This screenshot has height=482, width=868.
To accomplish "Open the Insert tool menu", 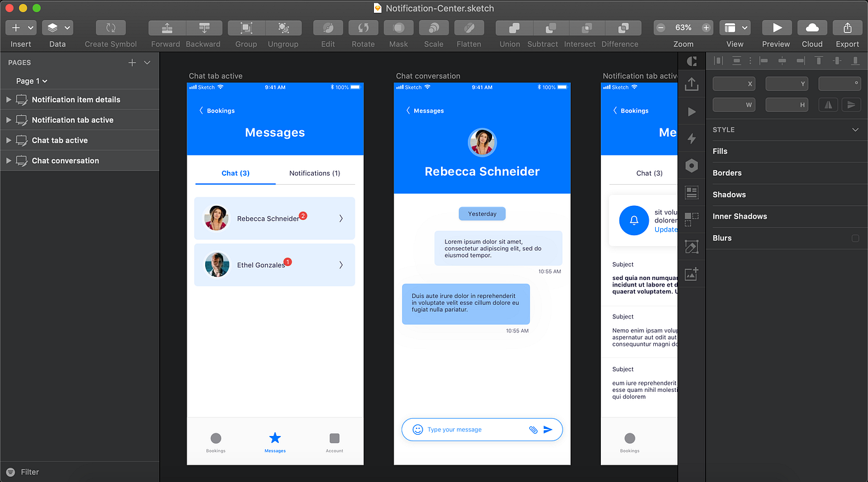I will (x=20, y=27).
